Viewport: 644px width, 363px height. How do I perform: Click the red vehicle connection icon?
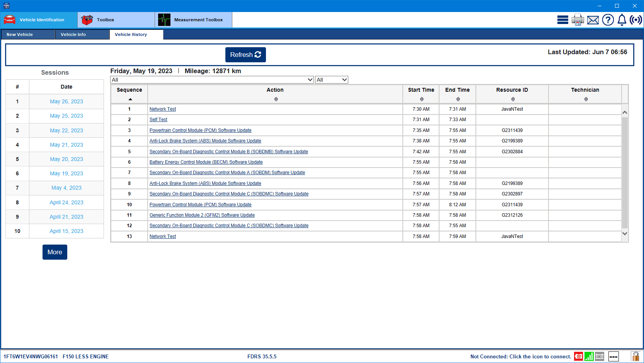pyautogui.click(x=578, y=356)
